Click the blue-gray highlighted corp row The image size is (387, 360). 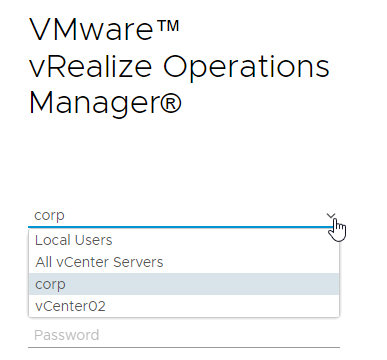pos(184,284)
